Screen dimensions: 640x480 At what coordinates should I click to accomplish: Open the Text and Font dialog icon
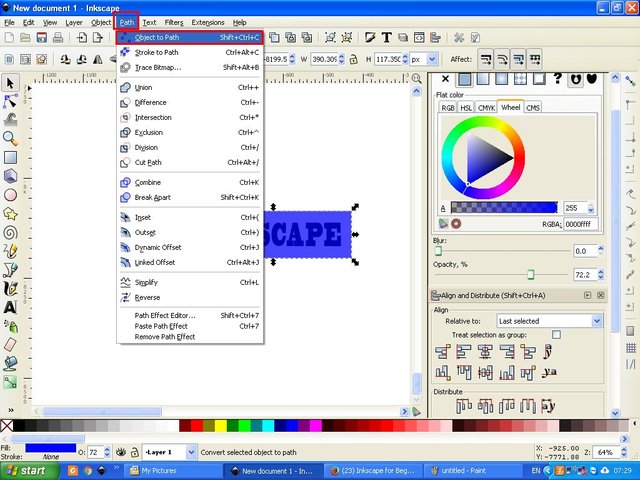386,38
